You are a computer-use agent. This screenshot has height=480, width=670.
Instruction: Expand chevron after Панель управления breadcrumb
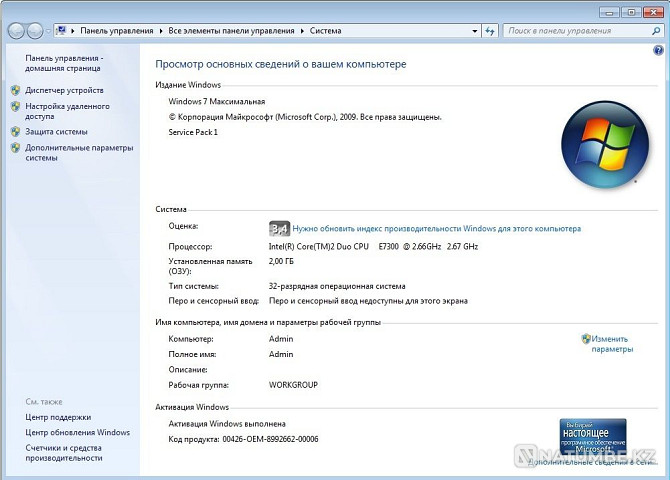point(161,31)
